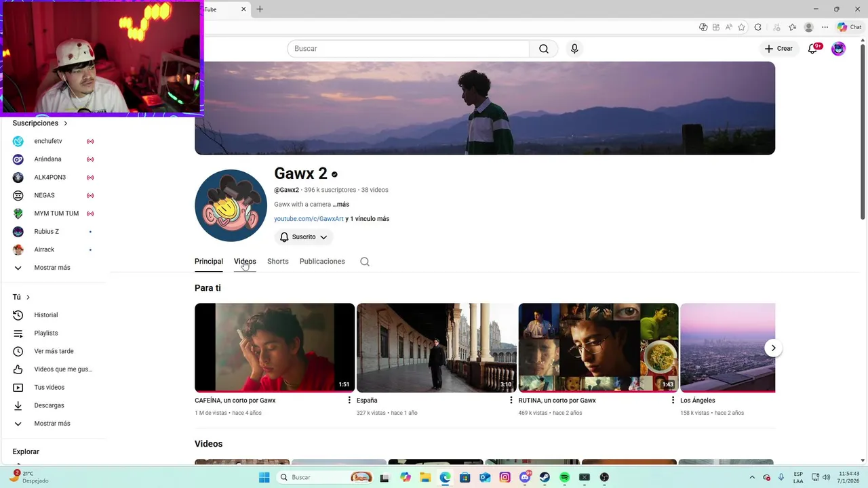Image resolution: width=868 pixels, height=488 pixels.
Task: Open a new browser tab
Action: coord(260,9)
